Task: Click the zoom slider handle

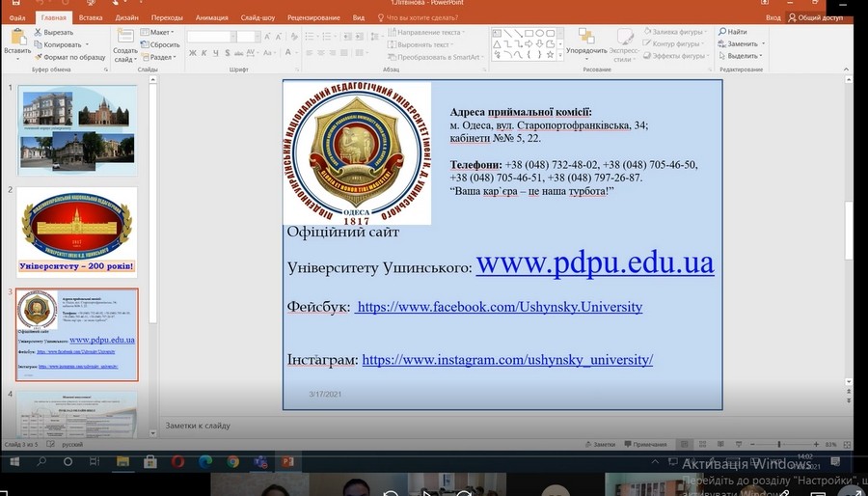Action: (779, 445)
